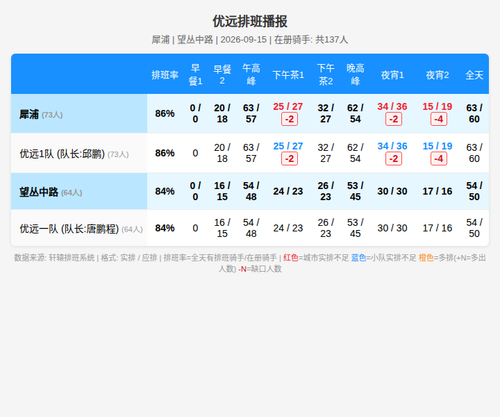This screenshot has height=417, width=500.
Task: Click -2 badge under 夜宵1 in 犀浦 row
Action: coord(394,119)
